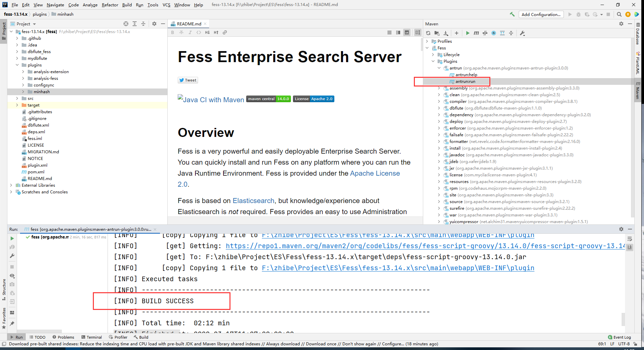Click Create Link icon in markdown toolbar
The image size is (644, 350).
225,32
